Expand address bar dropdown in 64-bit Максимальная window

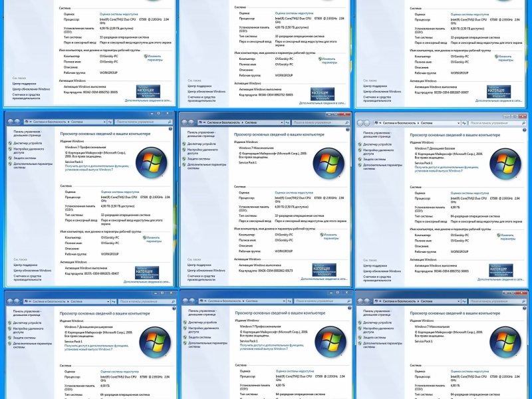coord(459,301)
